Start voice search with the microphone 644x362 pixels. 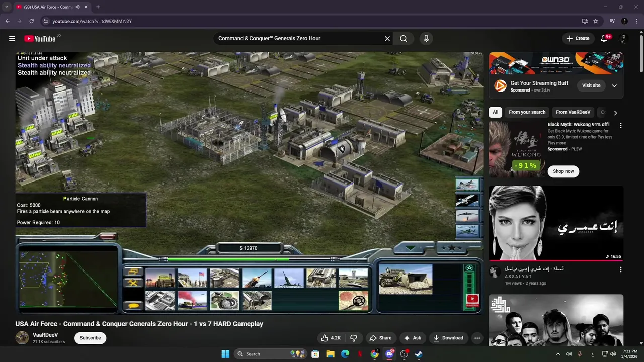click(x=426, y=39)
